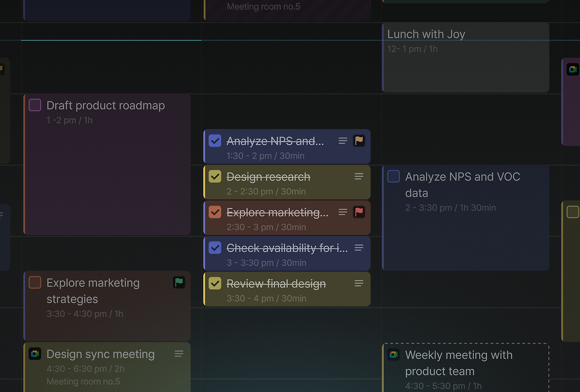The image size is (580, 392).
Task: Select the 'Review final design' title
Action: point(276,284)
